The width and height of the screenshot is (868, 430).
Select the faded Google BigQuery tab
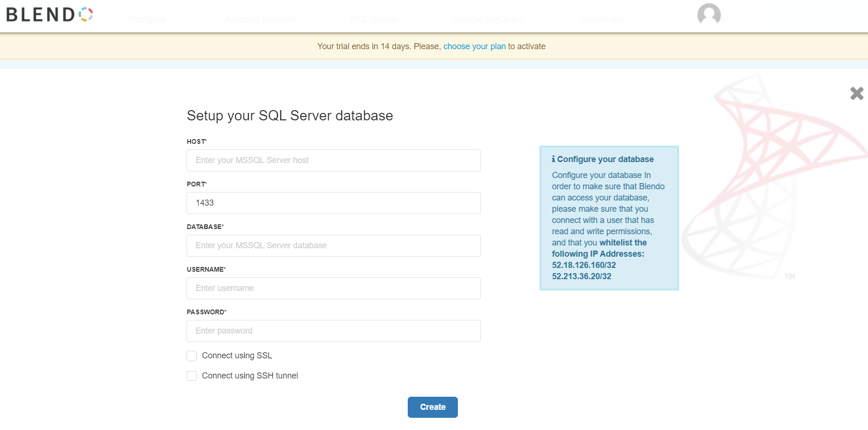[488, 19]
